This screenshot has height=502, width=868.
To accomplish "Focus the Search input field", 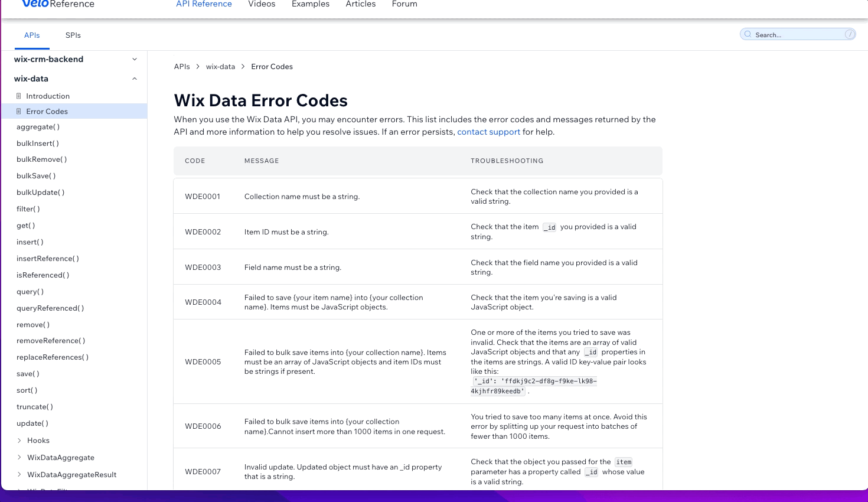I will (798, 35).
